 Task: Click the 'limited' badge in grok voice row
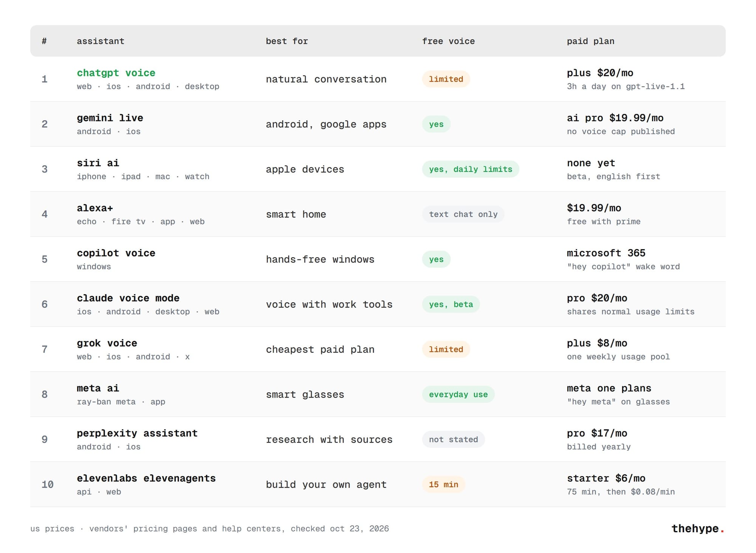click(446, 349)
